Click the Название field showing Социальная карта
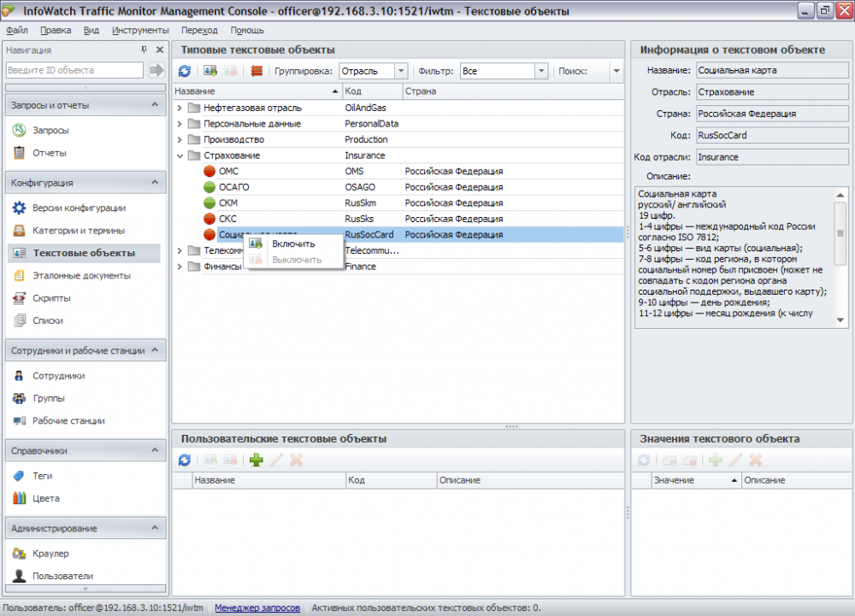855x616 pixels. [772, 70]
